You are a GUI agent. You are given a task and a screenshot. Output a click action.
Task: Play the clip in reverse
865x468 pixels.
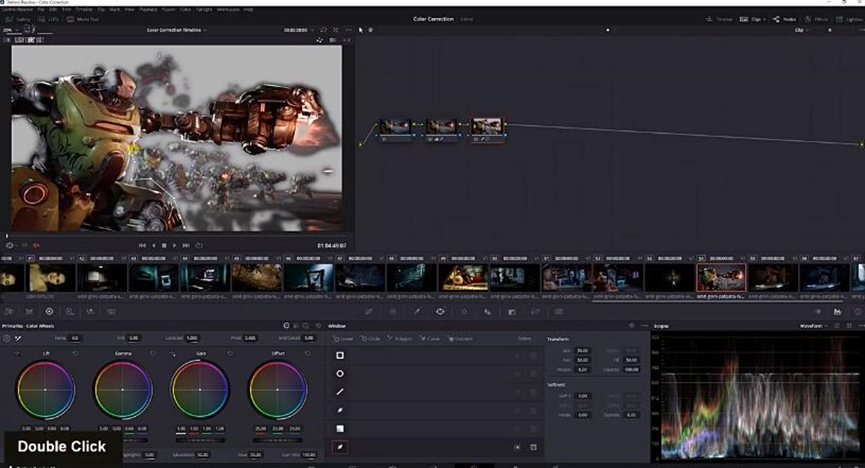153,245
